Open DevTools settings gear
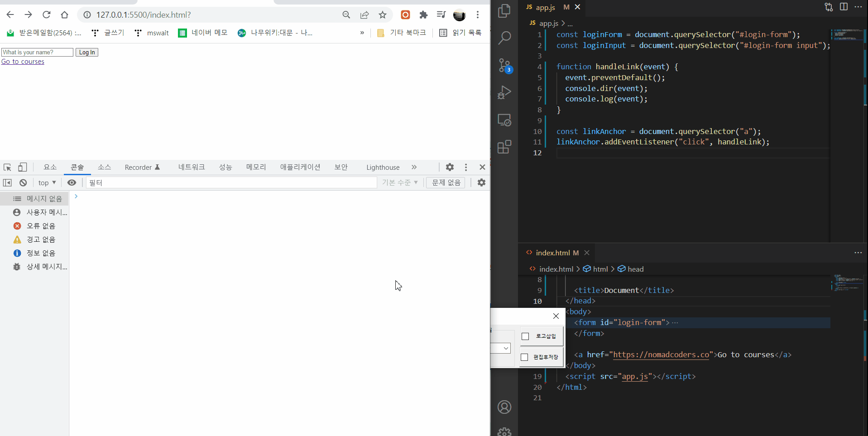868x436 pixels. tap(450, 167)
